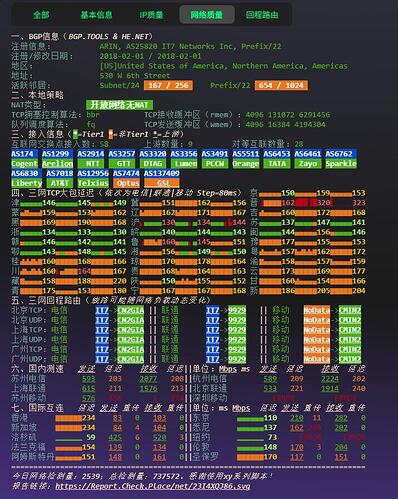Click CN2GIA in the 北京TCP row
Image resolution: width=398 pixels, height=499 pixels.
tap(131, 310)
